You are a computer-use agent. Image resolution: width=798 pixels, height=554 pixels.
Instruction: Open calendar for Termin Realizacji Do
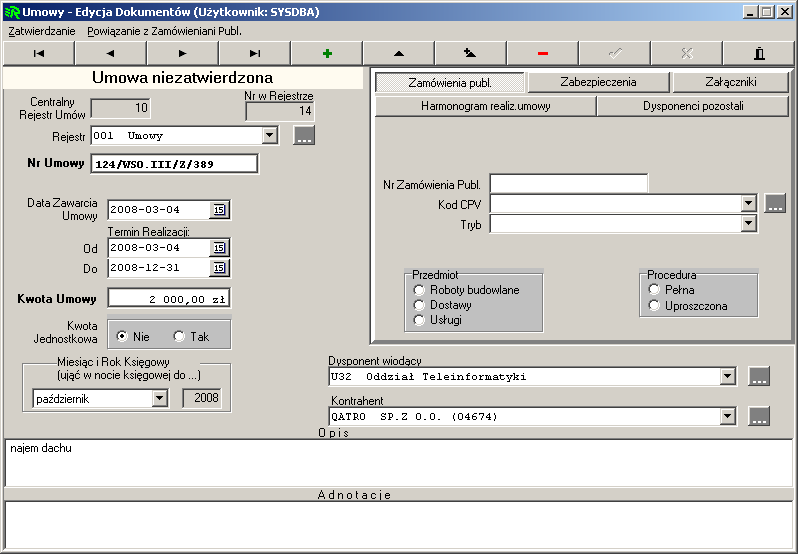pyautogui.click(x=219, y=268)
